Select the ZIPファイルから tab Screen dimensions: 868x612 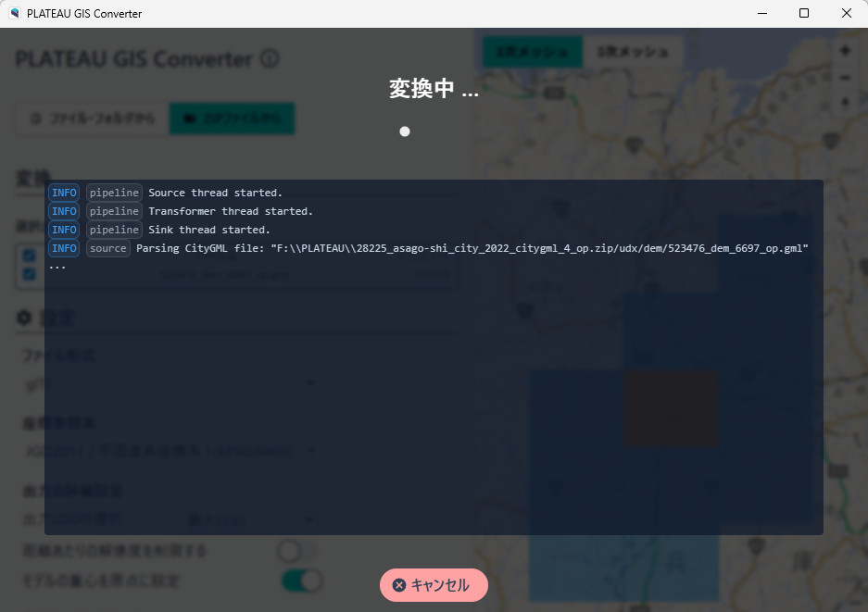tap(232, 119)
